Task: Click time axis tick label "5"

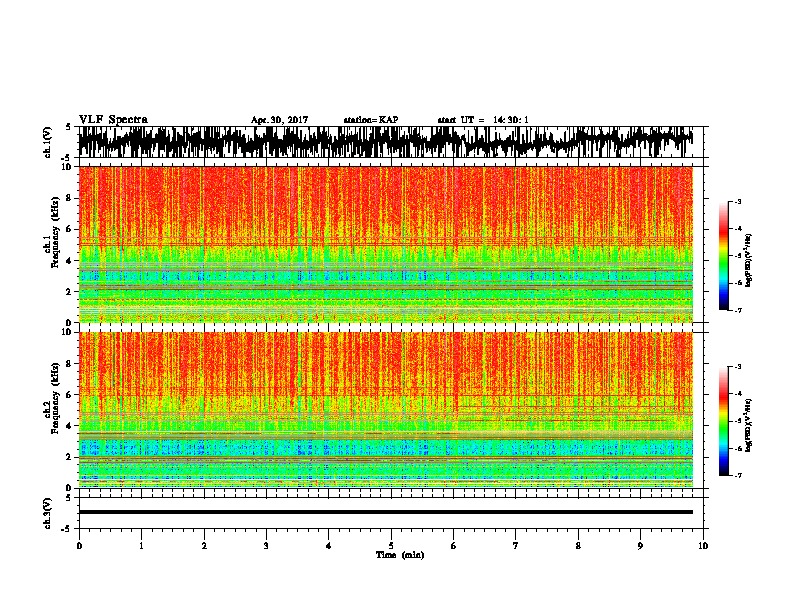Action: [x=391, y=546]
